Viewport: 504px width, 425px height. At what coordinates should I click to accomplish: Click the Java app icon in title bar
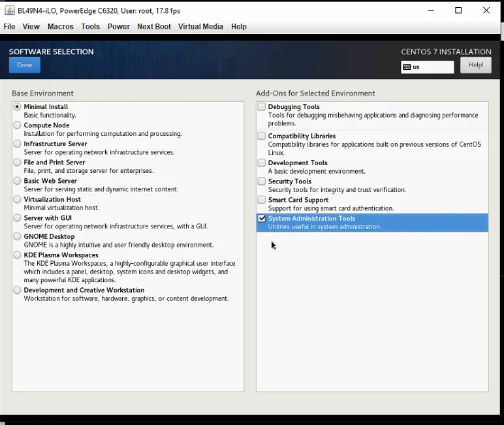tap(10, 10)
